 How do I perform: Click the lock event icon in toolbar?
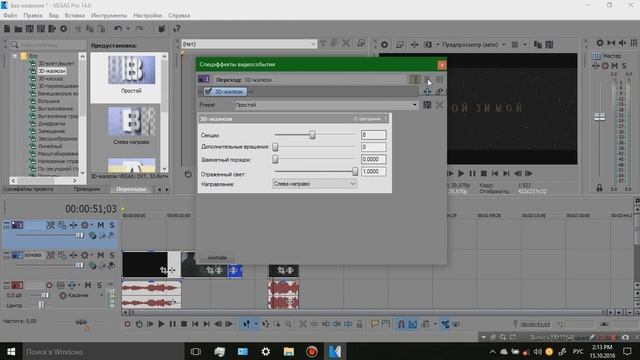[359, 324]
